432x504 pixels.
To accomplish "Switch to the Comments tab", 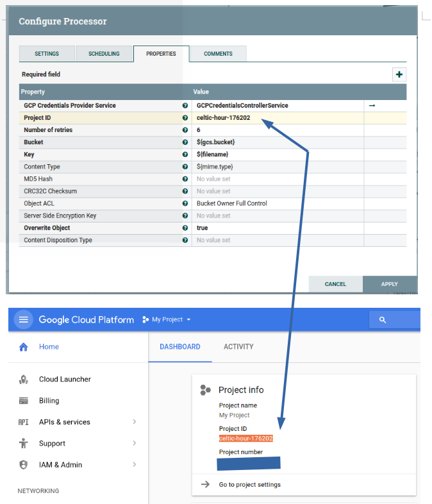I will pyautogui.click(x=218, y=54).
